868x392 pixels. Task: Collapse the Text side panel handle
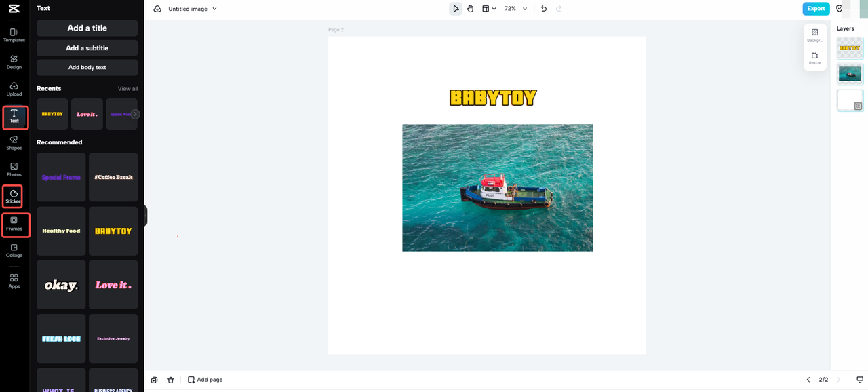pos(145,216)
